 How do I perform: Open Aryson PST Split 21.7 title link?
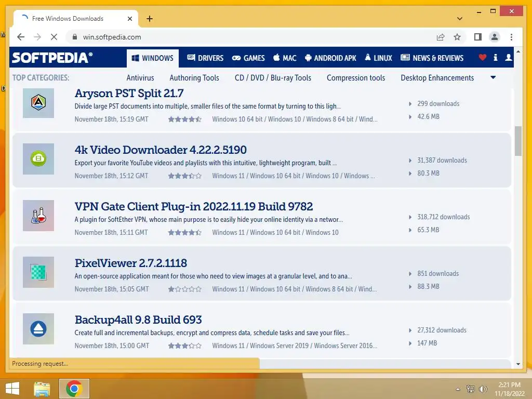[x=129, y=94]
